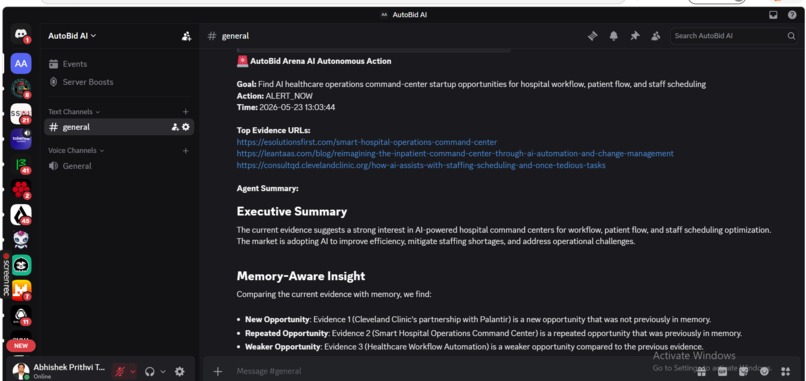
Task: Open user settings gear icon
Action: tap(179, 371)
